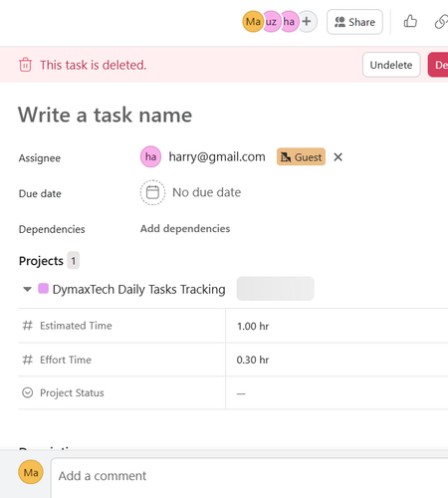Click the Share button

pyautogui.click(x=354, y=22)
